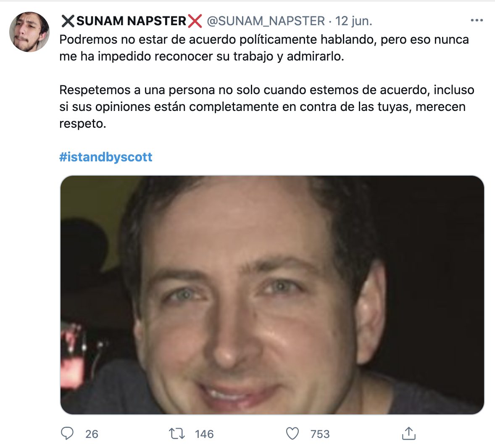Open the #istandbyscott hashtag link
This screenshot has height=448, width=495.
(106, 157)
